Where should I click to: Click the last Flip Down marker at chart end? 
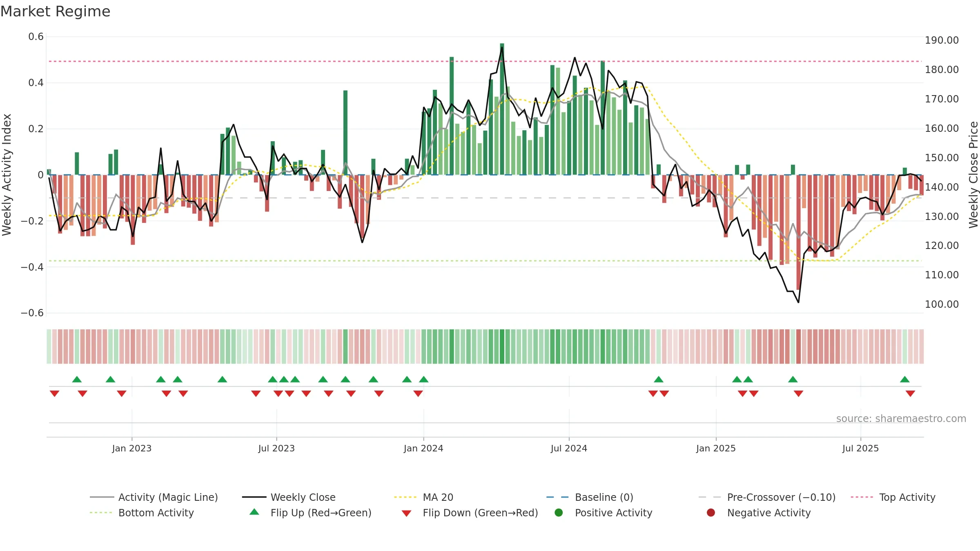coord(910,393)
